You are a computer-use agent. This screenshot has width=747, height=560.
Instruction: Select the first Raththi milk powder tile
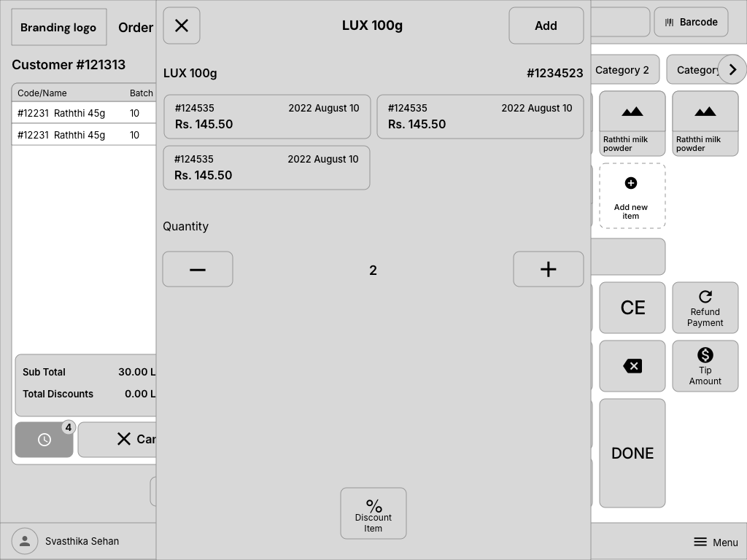tap(632, 122)
